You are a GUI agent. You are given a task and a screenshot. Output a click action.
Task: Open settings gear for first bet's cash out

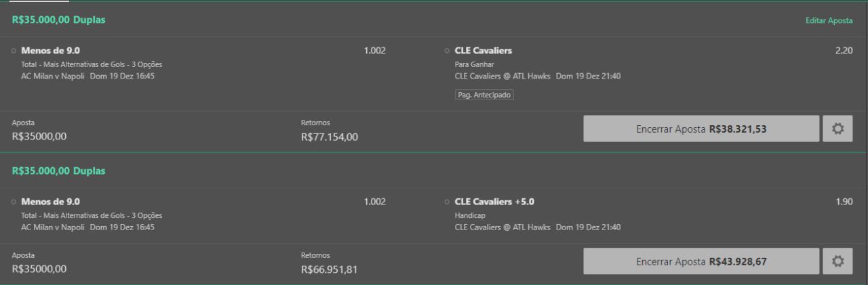(x=837, y=129)
